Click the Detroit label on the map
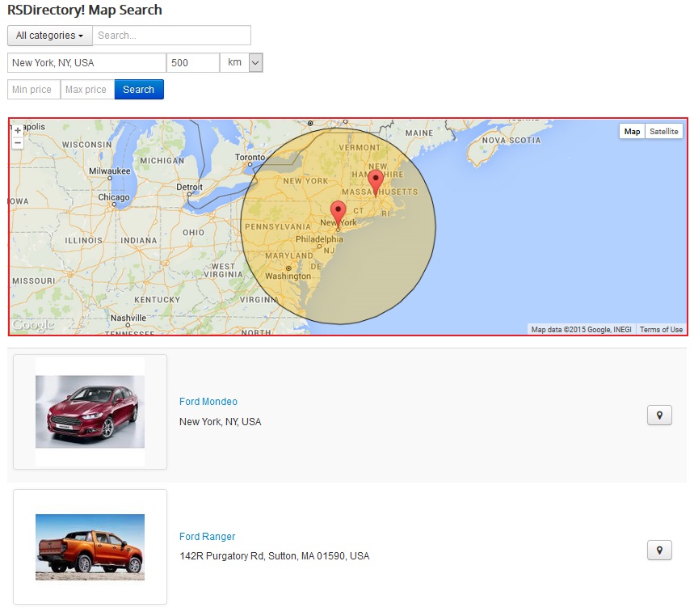Image resolution: width=694 pixels, height=616 pixels. pos(189,187)
